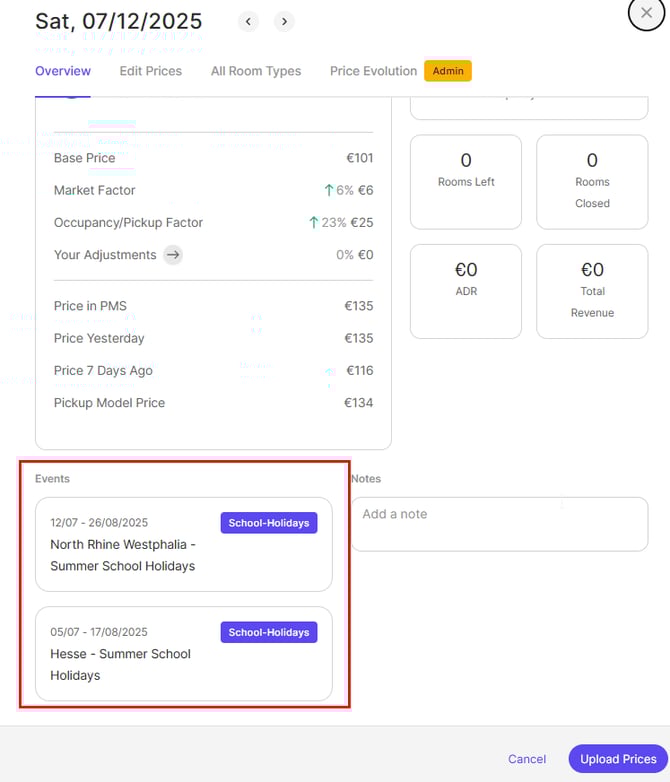Switch to All Room Types tab
The height and width of the screenshot is (782, 670).
point(256,71)
